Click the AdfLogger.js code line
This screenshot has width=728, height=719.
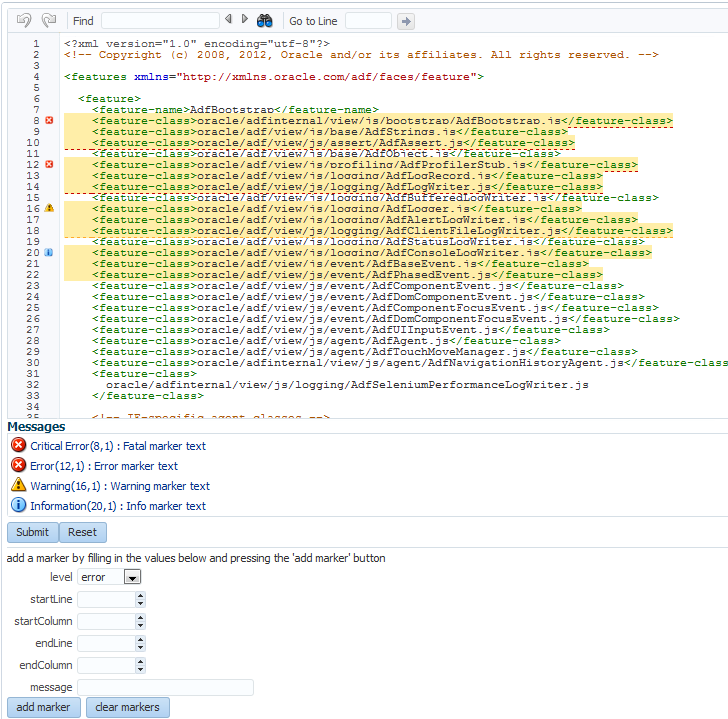pos(337,208)
